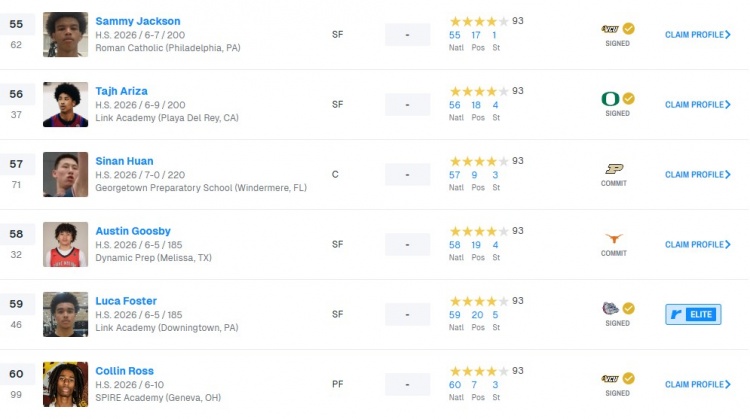
Task: Click the Gonzaga Bulldogs logo for Luca Foster
Action: (x=610, y=309)
